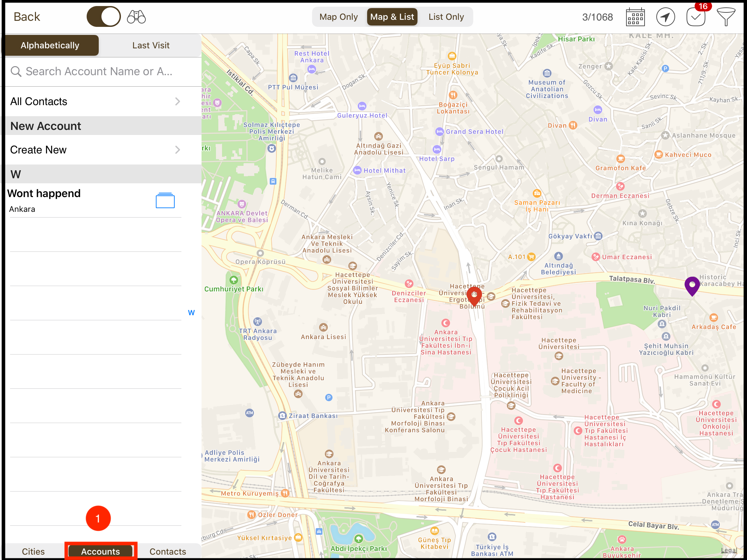Switch to the Last Visit tab

pos(150,45)
